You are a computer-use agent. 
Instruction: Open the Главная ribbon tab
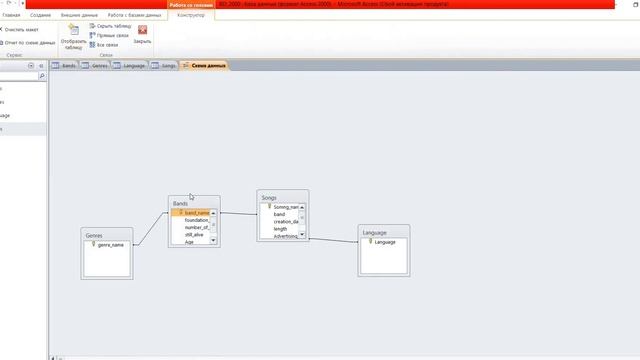11,15
